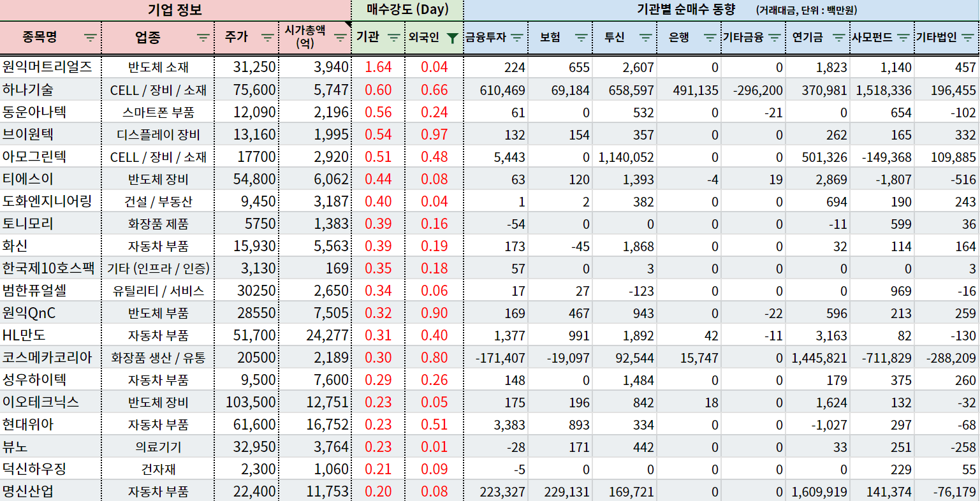Select the 의료기기 industry cell

point(158,447)
